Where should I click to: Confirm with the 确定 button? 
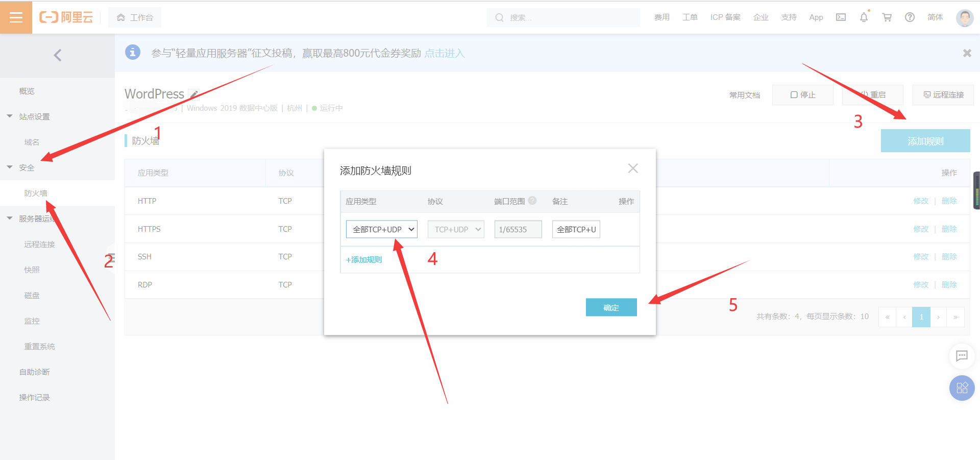pyautogui.click(x=611, y=307)
